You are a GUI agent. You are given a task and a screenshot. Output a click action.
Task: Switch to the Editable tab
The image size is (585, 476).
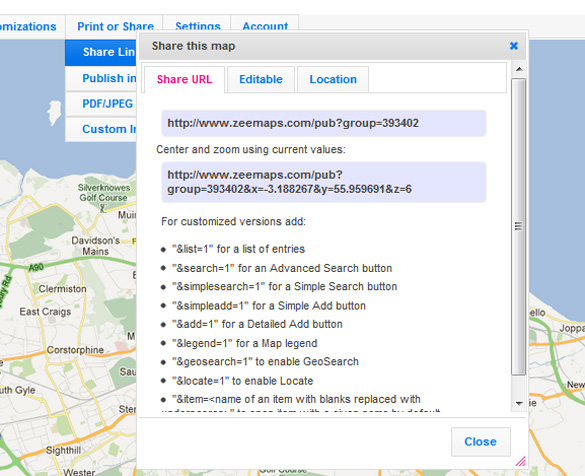[261, 79]
